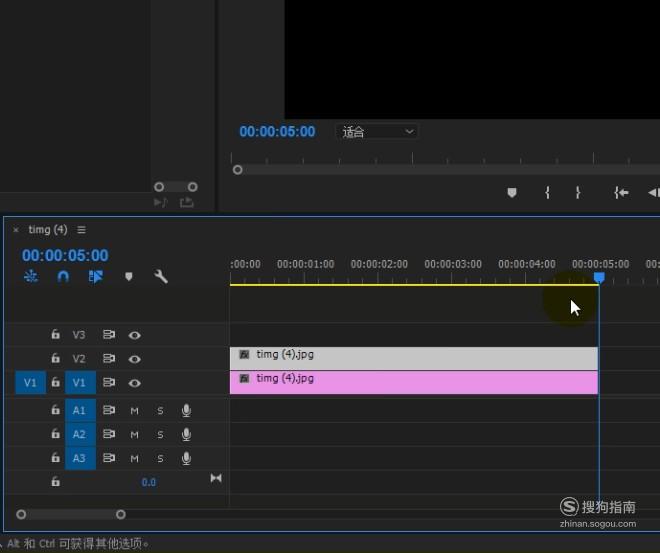This screenshot has height=553, width=660.
Task: Add marker in timeline toolbar
Action: [129, 276]
